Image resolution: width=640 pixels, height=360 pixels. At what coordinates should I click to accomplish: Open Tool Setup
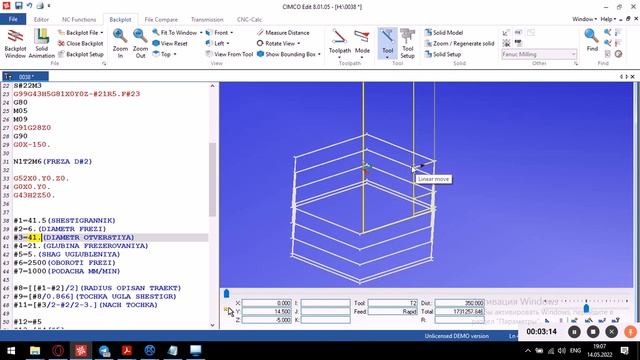coord(407,43)
